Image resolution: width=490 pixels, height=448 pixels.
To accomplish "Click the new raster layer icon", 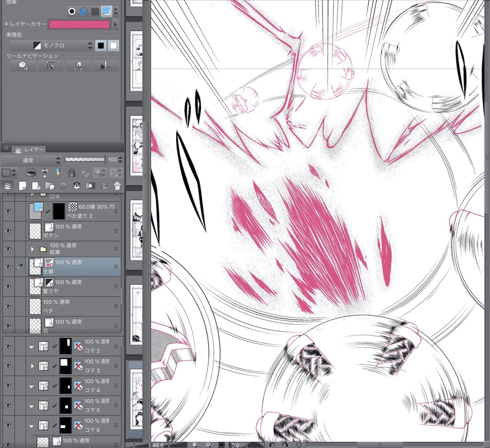I will (x=23, y=185).
